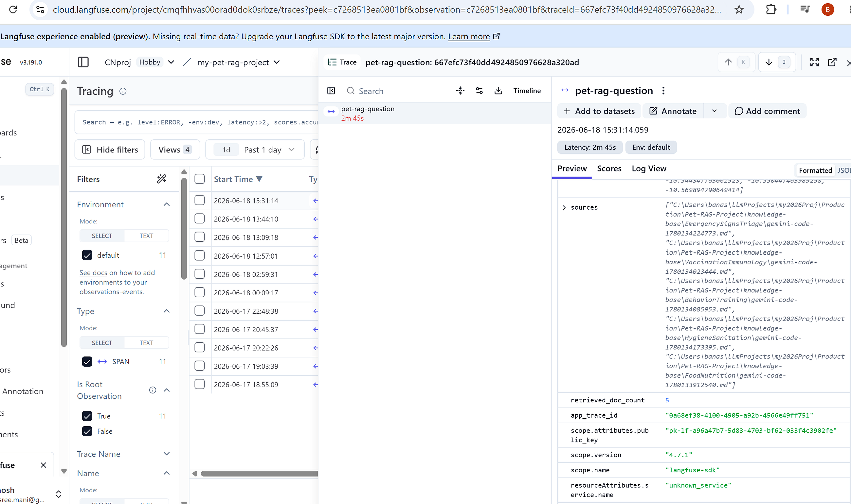Viewport: 851px width, 504px height.
Task: Check the row for 2026-06-18 13:09:18
Action: tap(200, 237)
